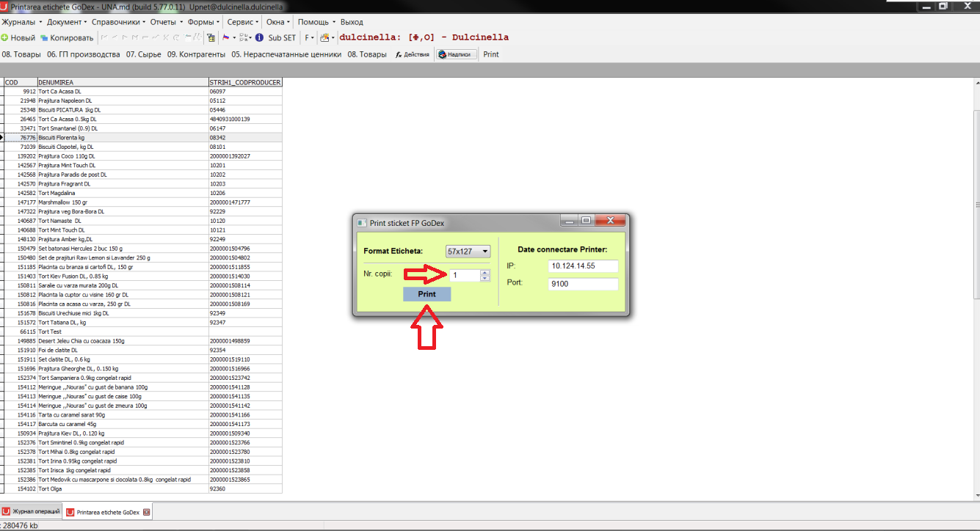The height and width of the screenshot is (531, 980).
Task: Open the Помощь menu
Action: coord(316,22)
